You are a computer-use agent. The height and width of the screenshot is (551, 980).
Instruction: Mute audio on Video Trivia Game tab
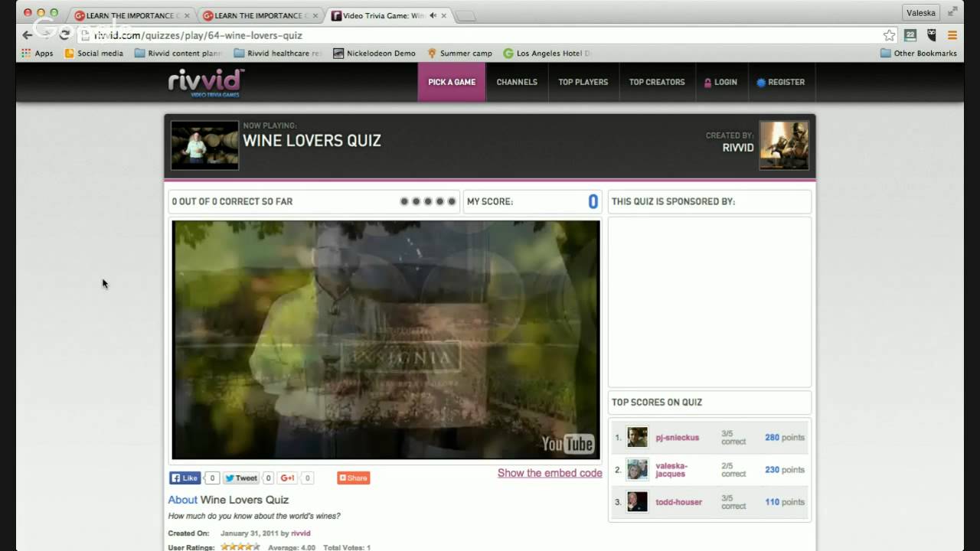(433, 15)
